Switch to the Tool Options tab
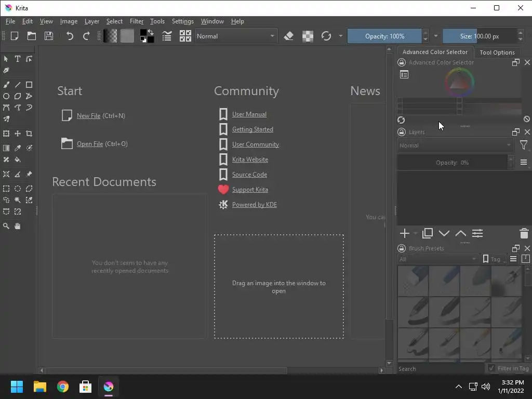The height and width of the screenshot is (399, 532). click(x=497, y=52)
